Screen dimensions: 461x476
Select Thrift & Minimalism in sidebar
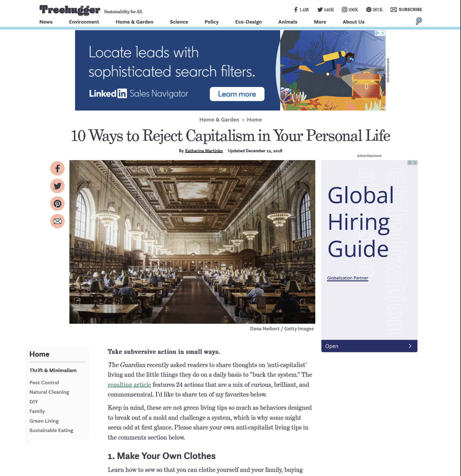pyautogui.click(x=53, y=371)
